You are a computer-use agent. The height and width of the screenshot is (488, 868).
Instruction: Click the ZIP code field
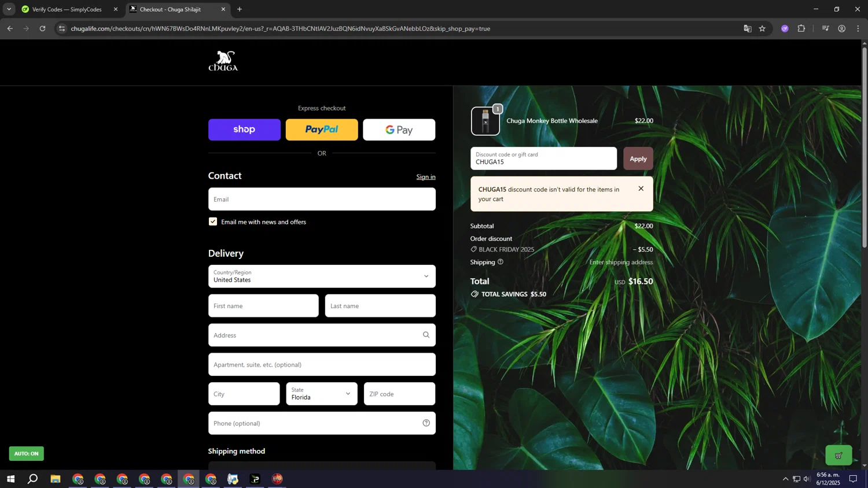[x=400, y=394]
